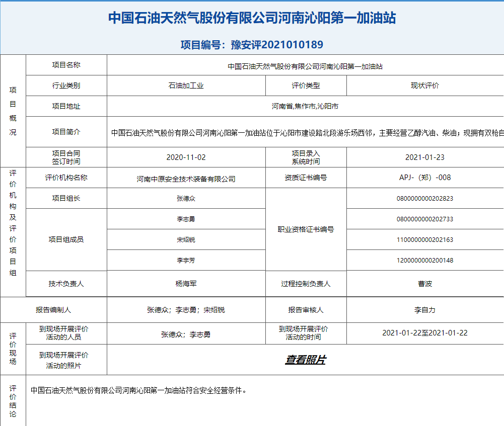Select team member 宋绍锐
This screenshot has width=504, height=426.
point(186,239)
